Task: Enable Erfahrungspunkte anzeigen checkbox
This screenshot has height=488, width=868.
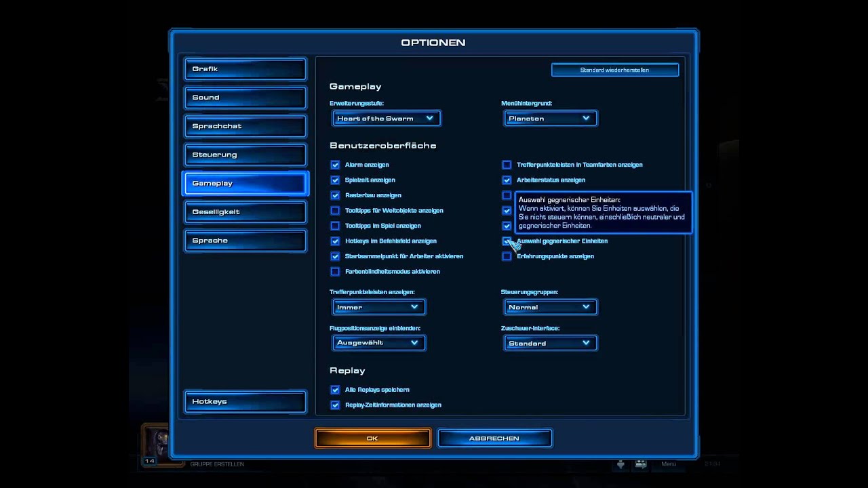Action: [507, 256]
